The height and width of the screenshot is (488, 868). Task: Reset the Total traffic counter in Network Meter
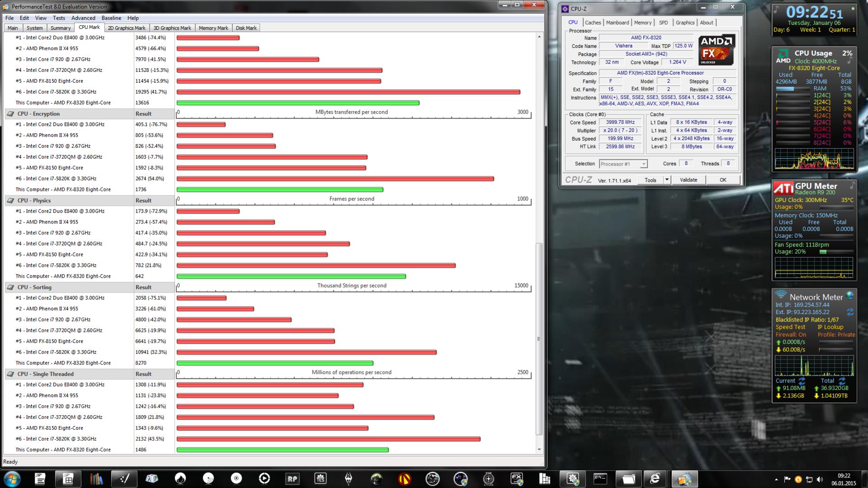pos(842,381)
